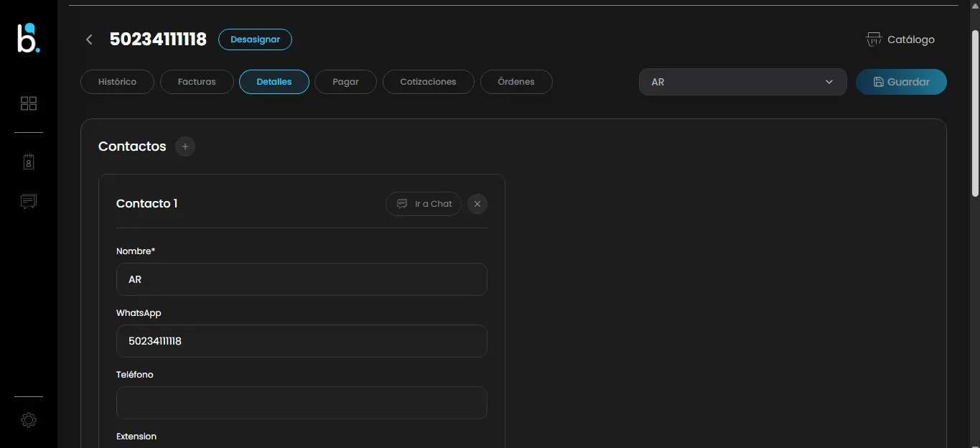Screen dimensions: 980x448
Task: Open the AR dropdown selector
Action: (742, 82)
